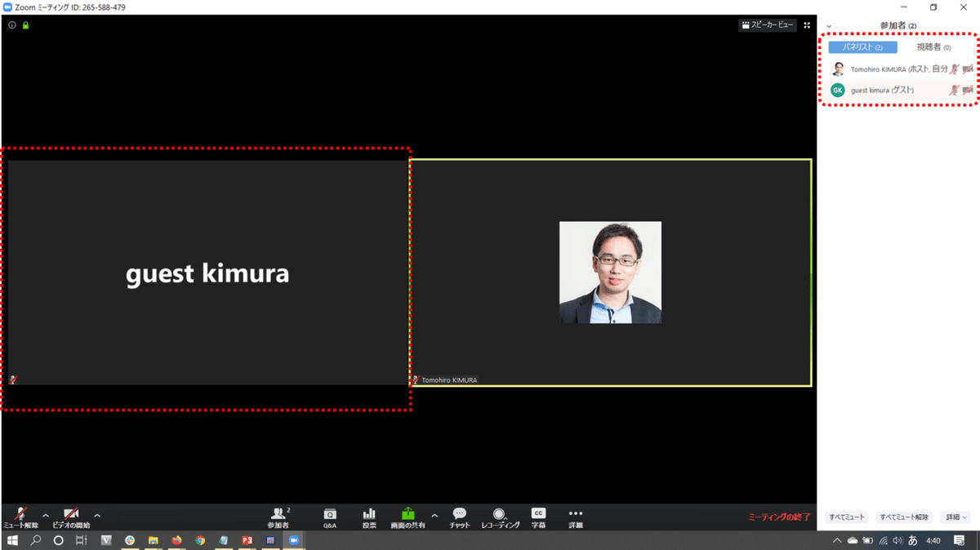Unmute microphone with ミュート解除 button
Screen dimensions: 980x550
(x=20, y=517)
